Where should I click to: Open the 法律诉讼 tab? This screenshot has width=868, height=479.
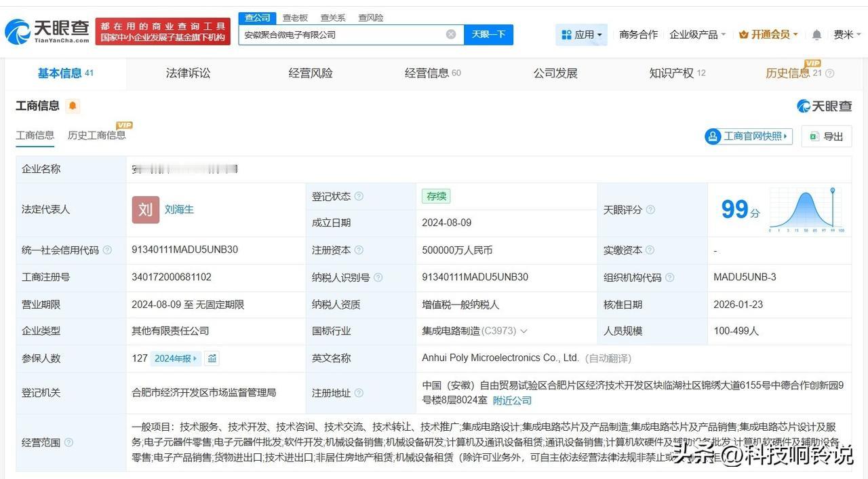coord(188,73)
